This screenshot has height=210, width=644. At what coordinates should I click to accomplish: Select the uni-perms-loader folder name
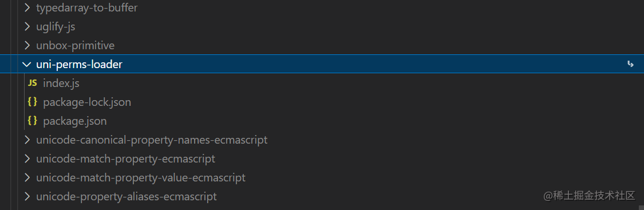[x=79, y=65]
